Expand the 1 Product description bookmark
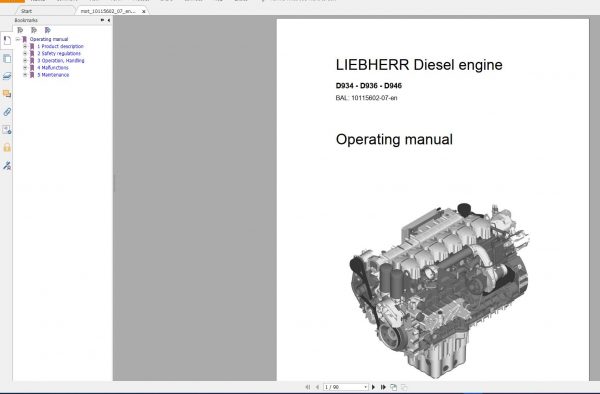 point(25,46)
